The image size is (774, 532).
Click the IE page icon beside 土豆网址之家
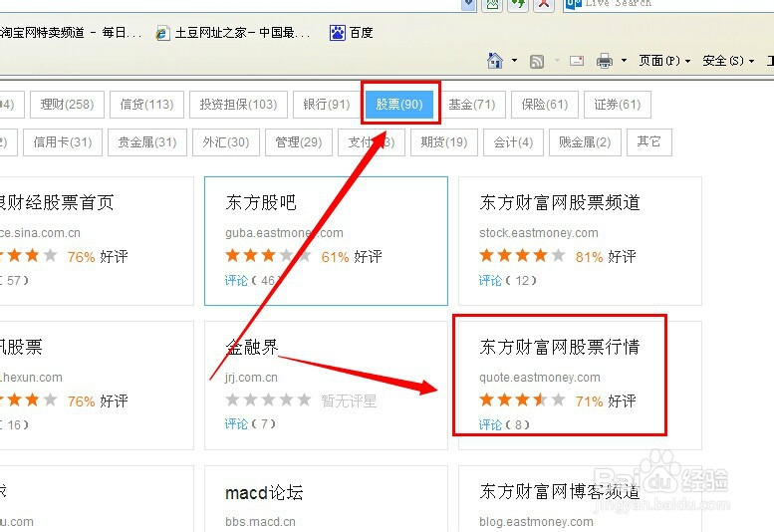click(162, 33)
